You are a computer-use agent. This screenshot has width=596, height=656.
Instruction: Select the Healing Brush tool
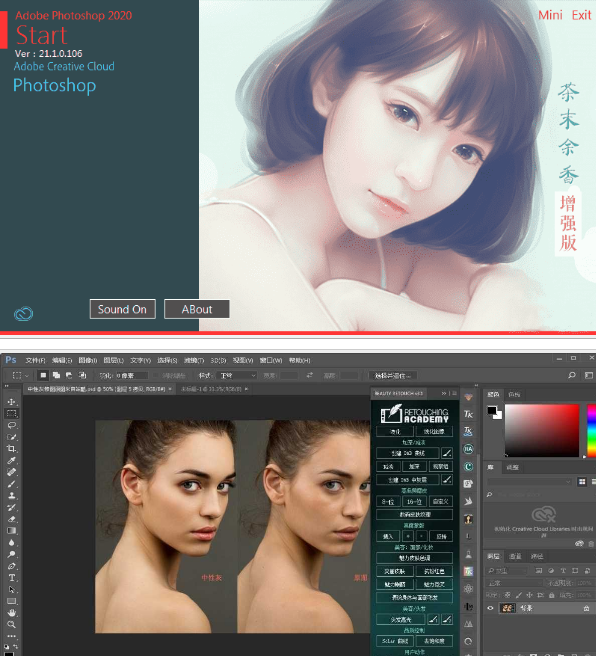pyautogui.click(x=11, y=472)
